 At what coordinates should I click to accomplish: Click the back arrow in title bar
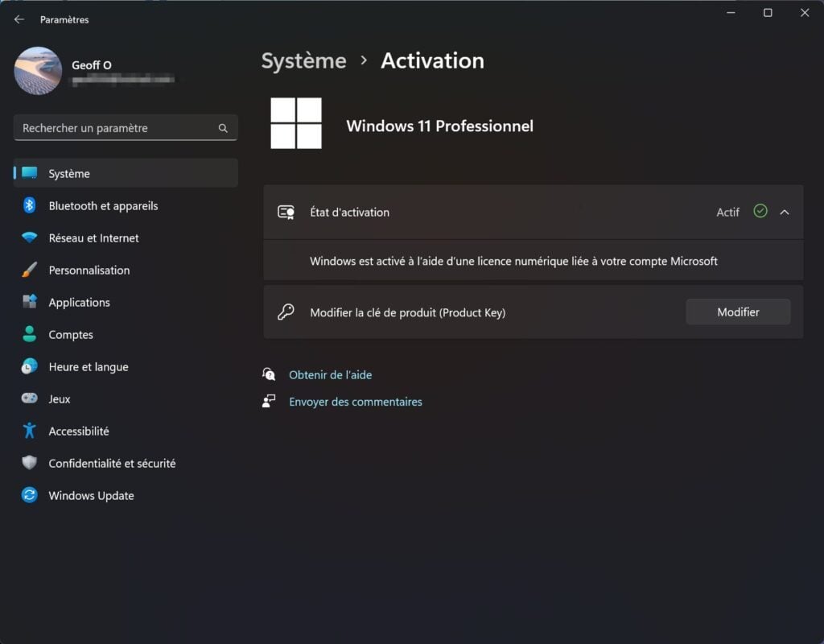(19, 19)
